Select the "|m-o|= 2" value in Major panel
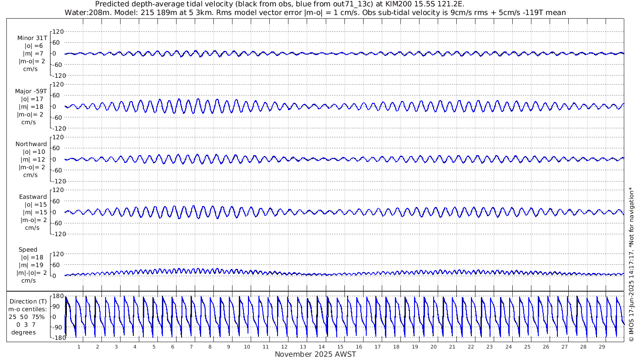The width and height of the screenshot is (637, 364). pyautogui.click(x=30, y=114)
